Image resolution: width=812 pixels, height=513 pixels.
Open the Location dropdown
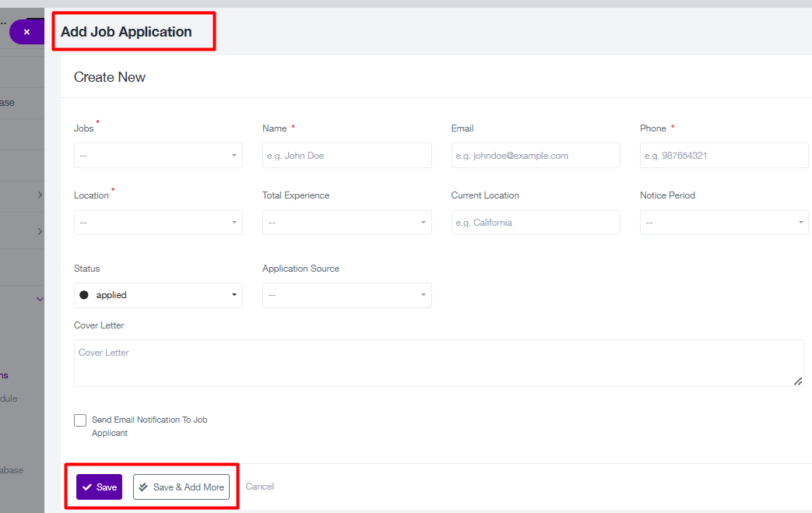click(158, 223)
